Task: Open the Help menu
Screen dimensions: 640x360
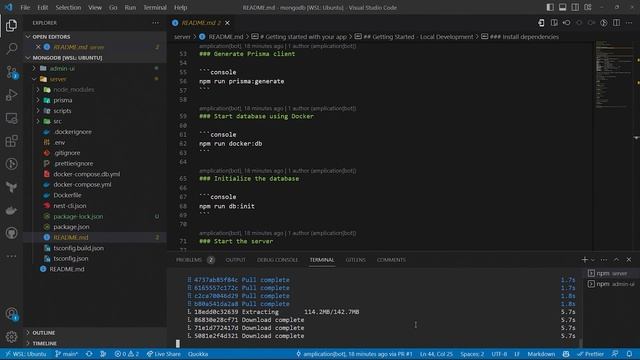Action: point(180,7)
